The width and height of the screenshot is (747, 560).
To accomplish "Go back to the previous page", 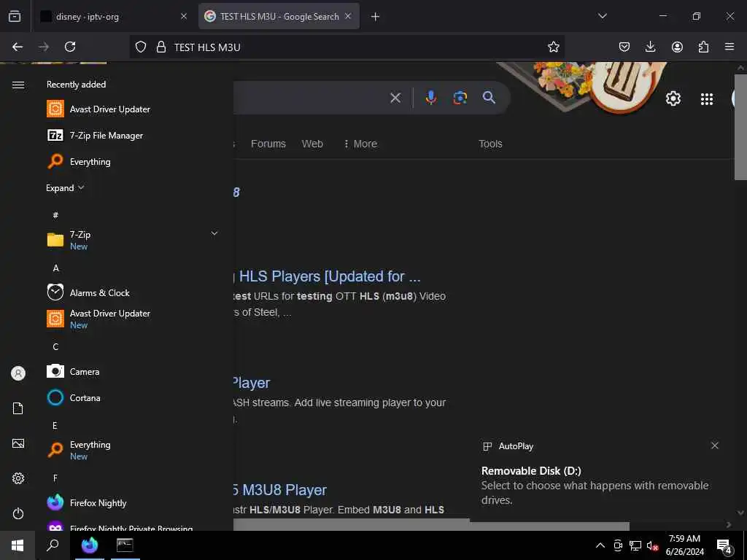I will coord(18,47).
